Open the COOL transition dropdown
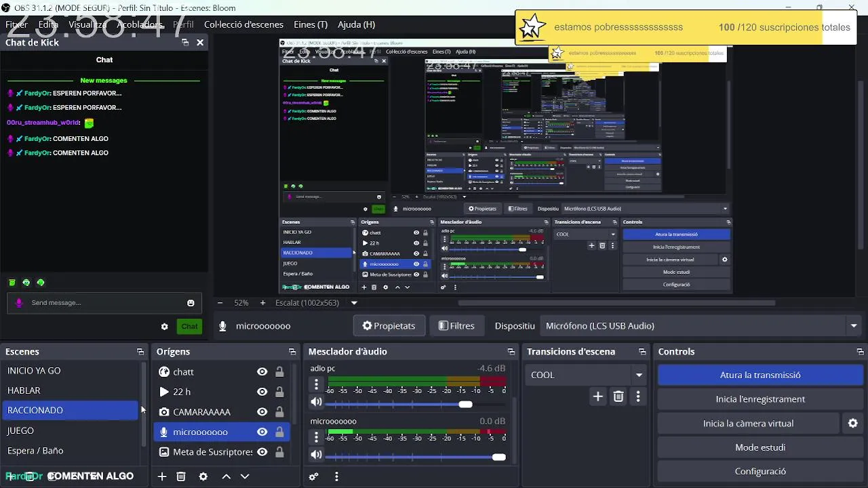This screenshot has height=488, width=868. click(x=585, y=375)
